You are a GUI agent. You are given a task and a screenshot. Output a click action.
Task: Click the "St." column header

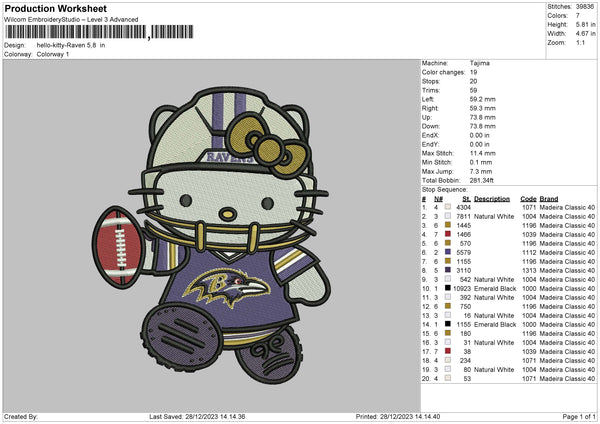466,199
